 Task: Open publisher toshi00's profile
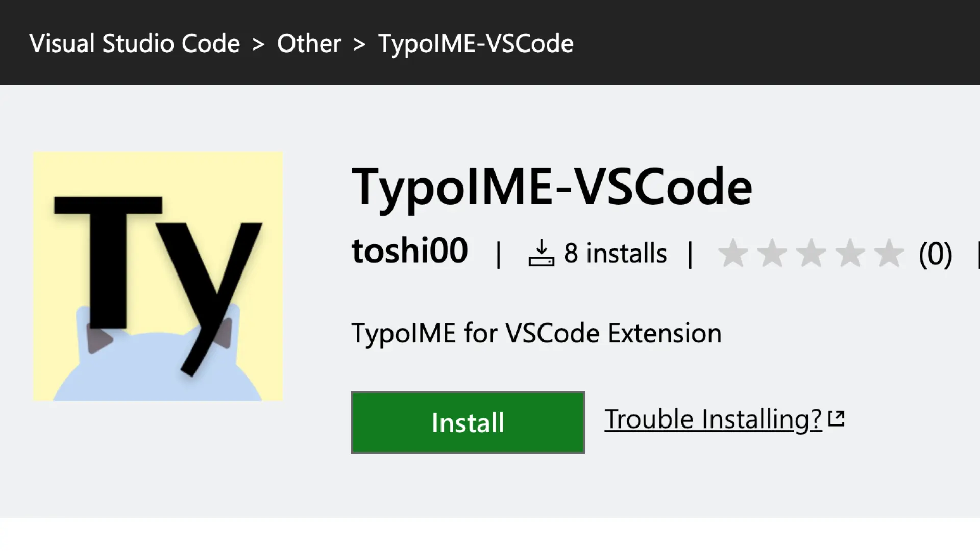point(409,251)
